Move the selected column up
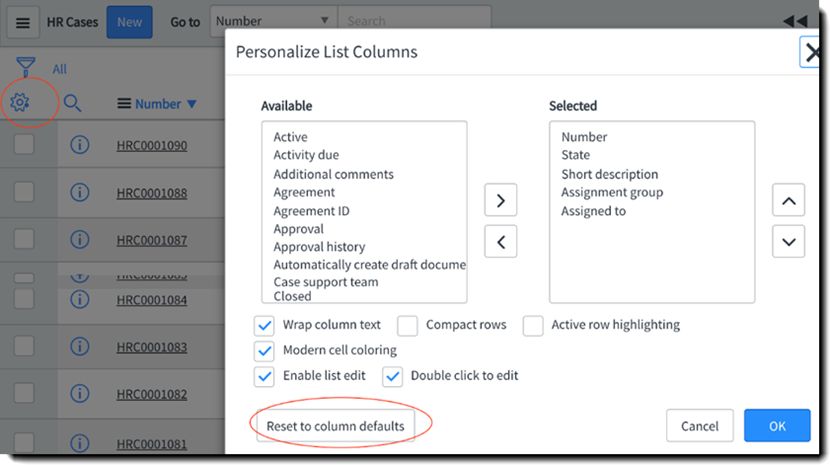Image resolution: width=830 pixels, height=465 pixels. (788, 200)
